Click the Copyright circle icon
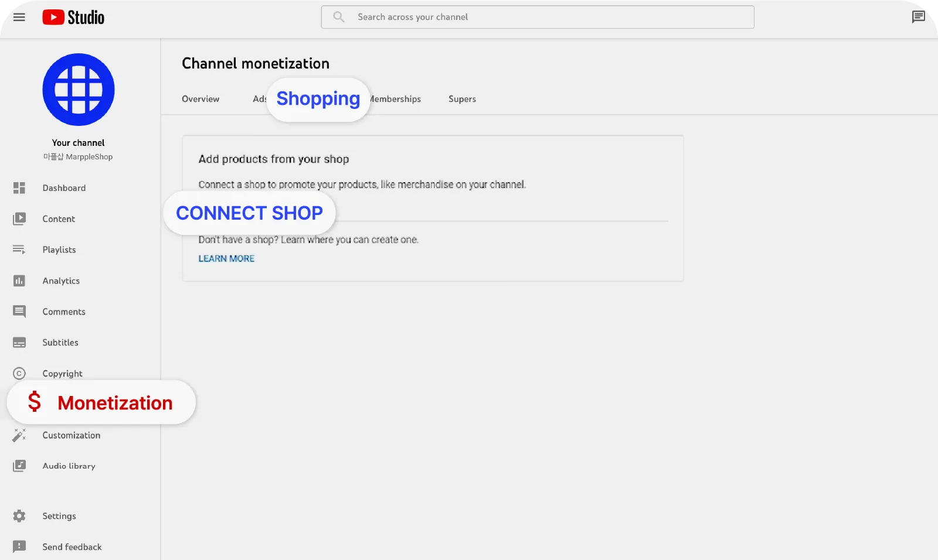 [19, 374]
